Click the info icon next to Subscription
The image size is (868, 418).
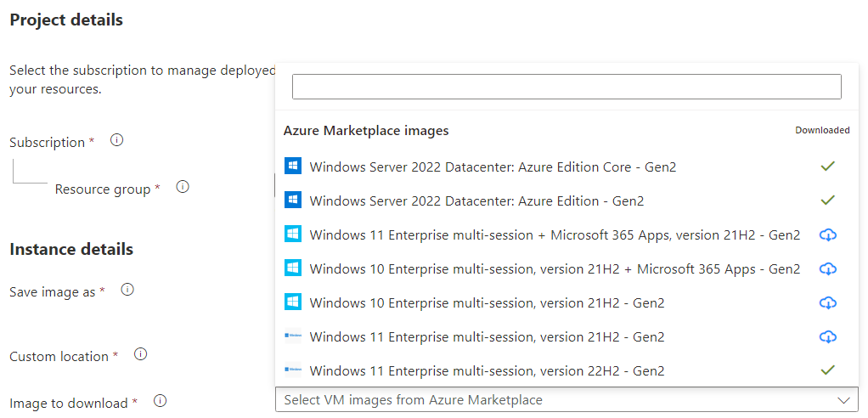(117, 141)
